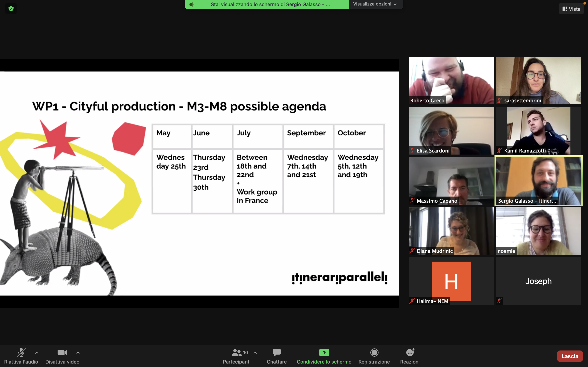
Task: Select Sergio Galasso's highlighted video tile
Action: [538, 181]
